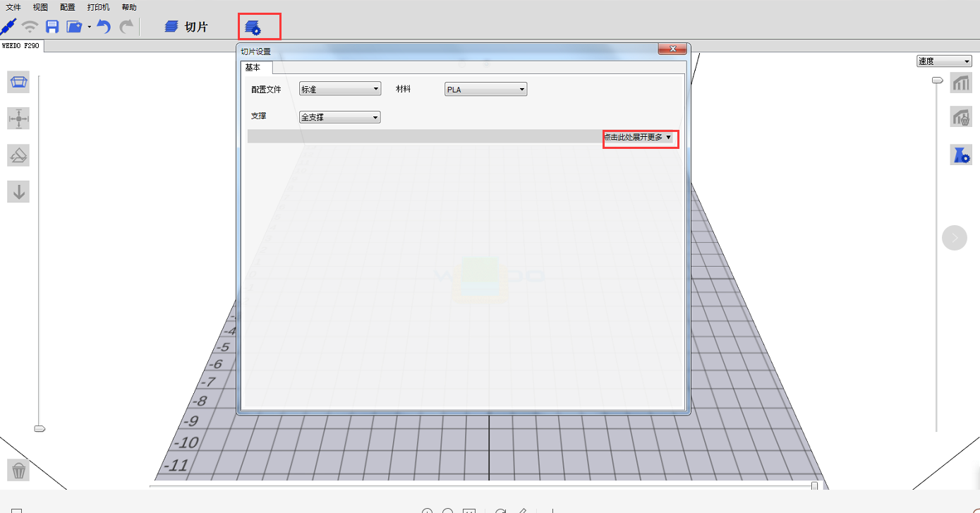
Task: Open the 文件 menu
Action: coord(13,7)
